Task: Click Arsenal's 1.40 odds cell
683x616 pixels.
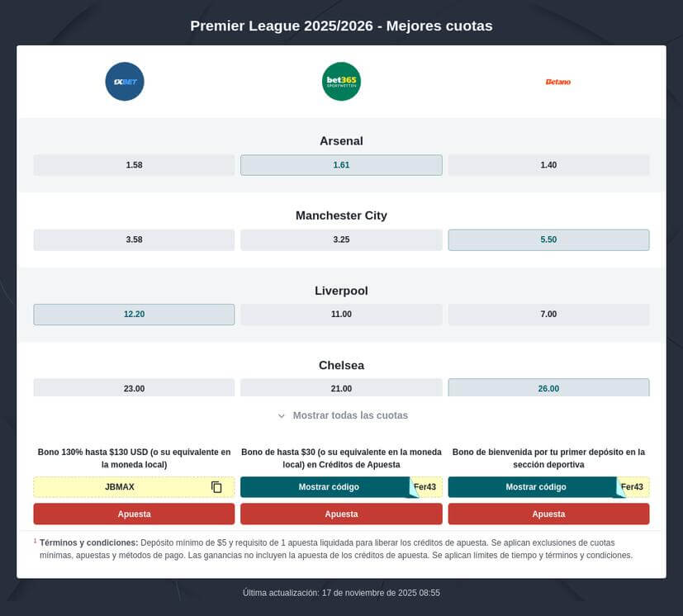Action: (x=548, y=164)
